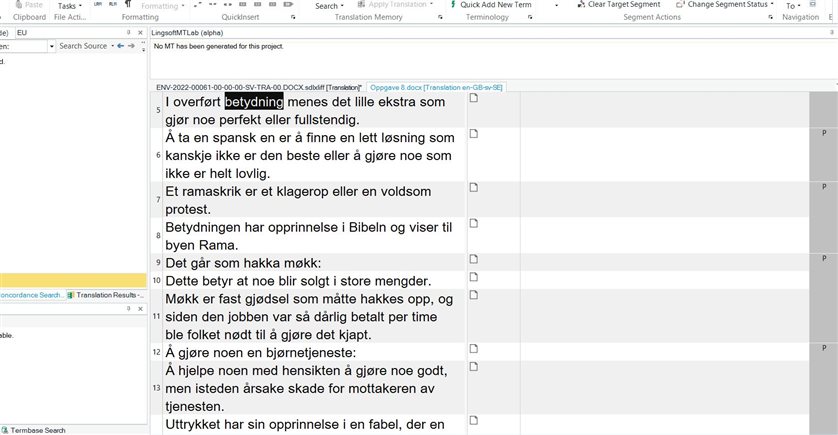Click the icon above Navigation group label
The width and height of the screenshot is (838, 435).
point(813,4)
